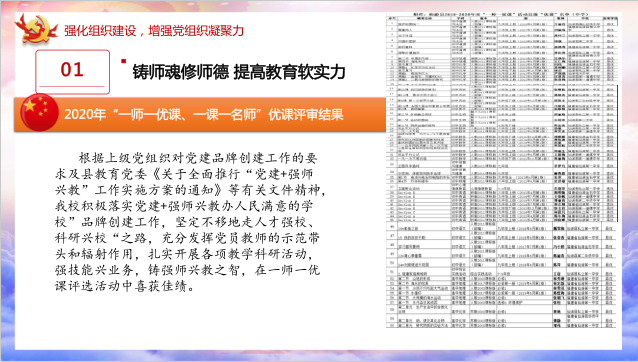Viewport: 638px width, 362px height.
Task: Click the 01 number box
Action: pos(72,72)
